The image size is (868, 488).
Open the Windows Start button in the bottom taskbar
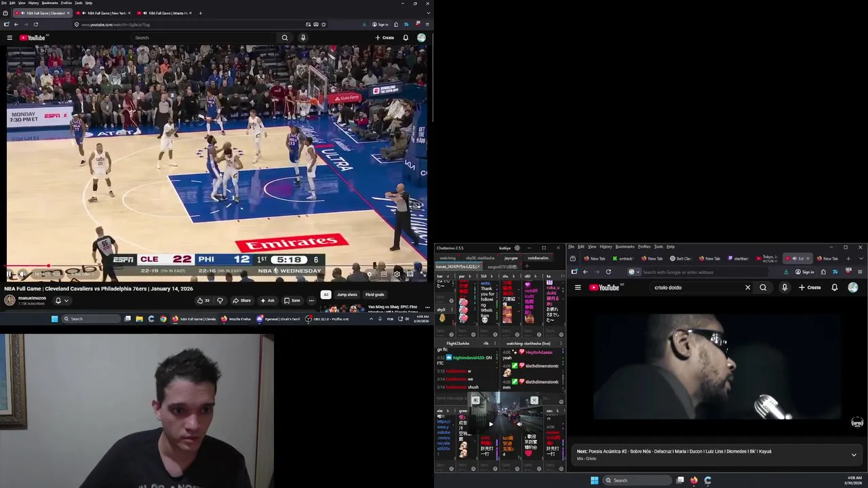pos(594,481)
